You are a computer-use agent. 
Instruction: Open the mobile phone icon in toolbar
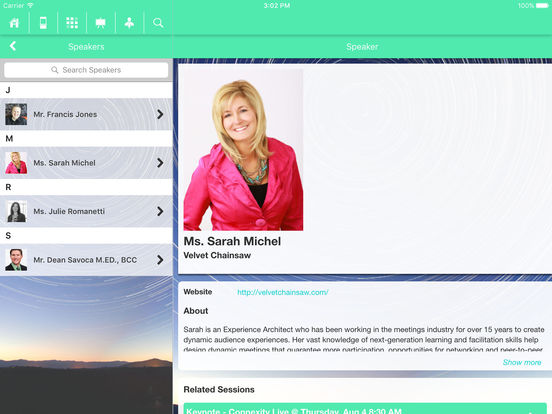coord(43,23)
